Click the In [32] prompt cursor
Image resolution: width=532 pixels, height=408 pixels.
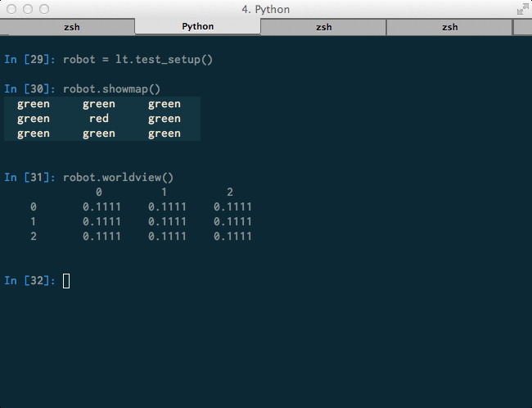click(x=66, y=281)
